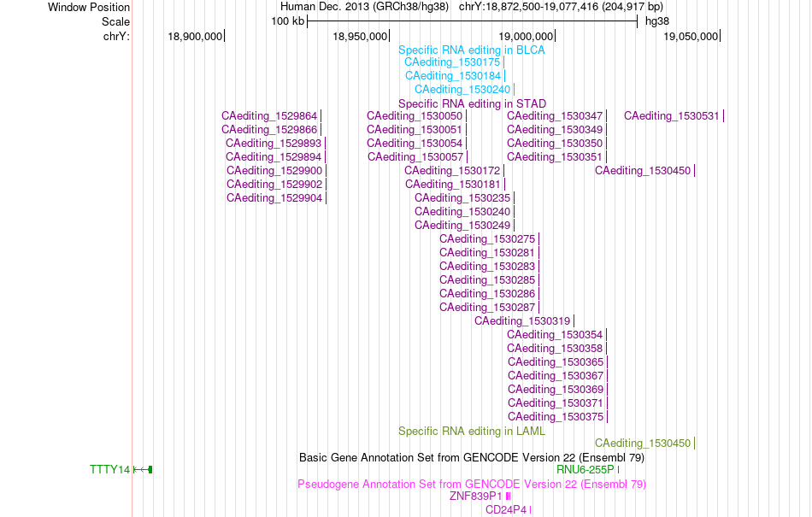Select the CAediting_1530319 editing site
This screenshot has height=517, width=812.
(522, 320)
